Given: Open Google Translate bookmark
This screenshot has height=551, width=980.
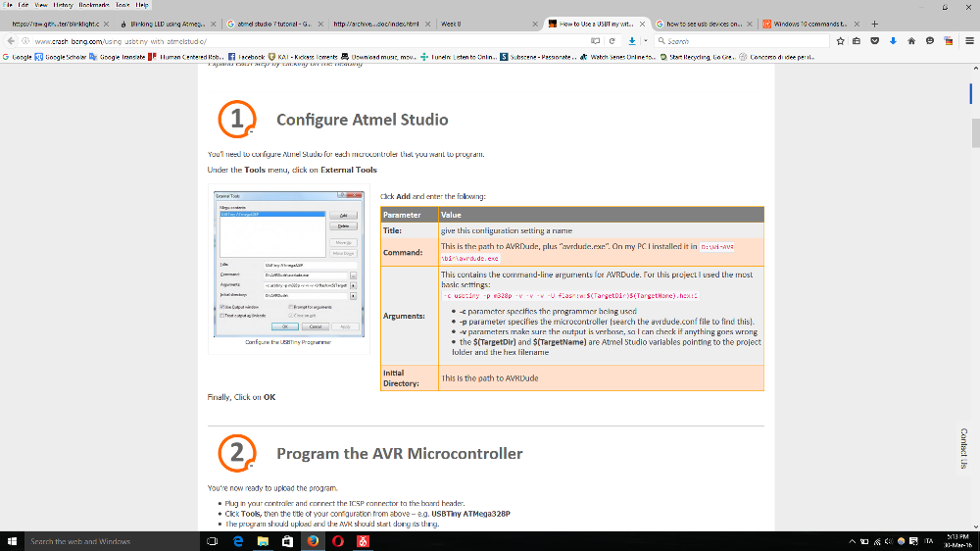Looking at the screenshot, I should [117, 57].
